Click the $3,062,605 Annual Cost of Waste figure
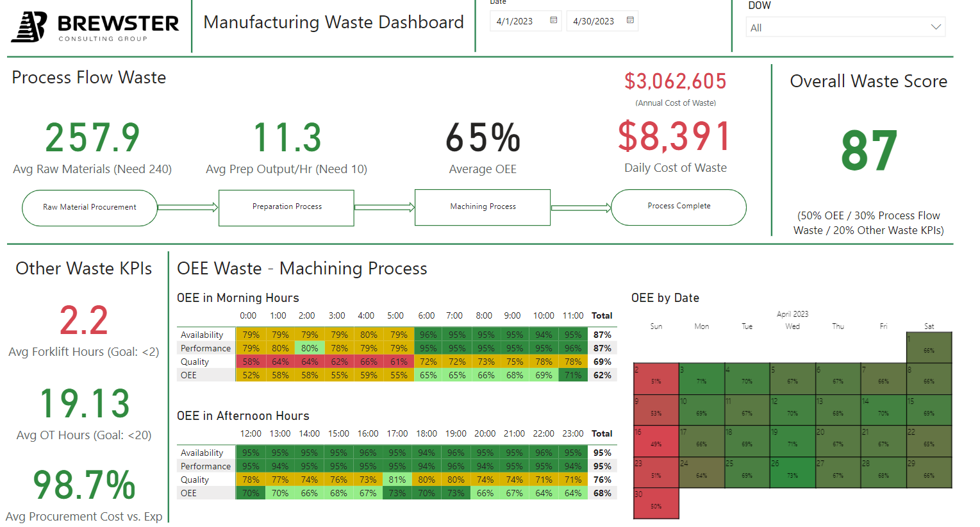This screenshot has height=527, width=980. (675, 81)
